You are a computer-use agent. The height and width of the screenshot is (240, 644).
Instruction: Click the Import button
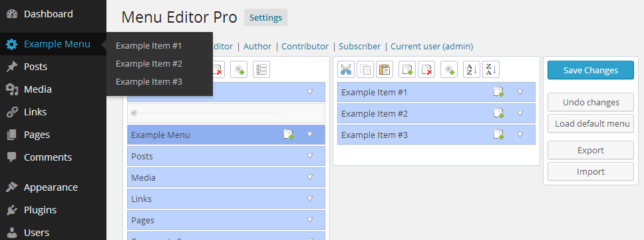coord(591,171)
